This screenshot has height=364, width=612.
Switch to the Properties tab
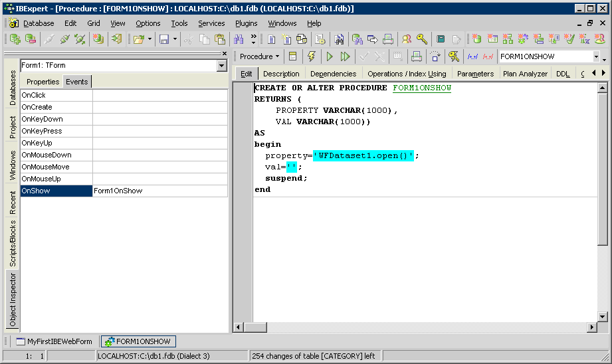pyautogui.click(x=43, y=82)
